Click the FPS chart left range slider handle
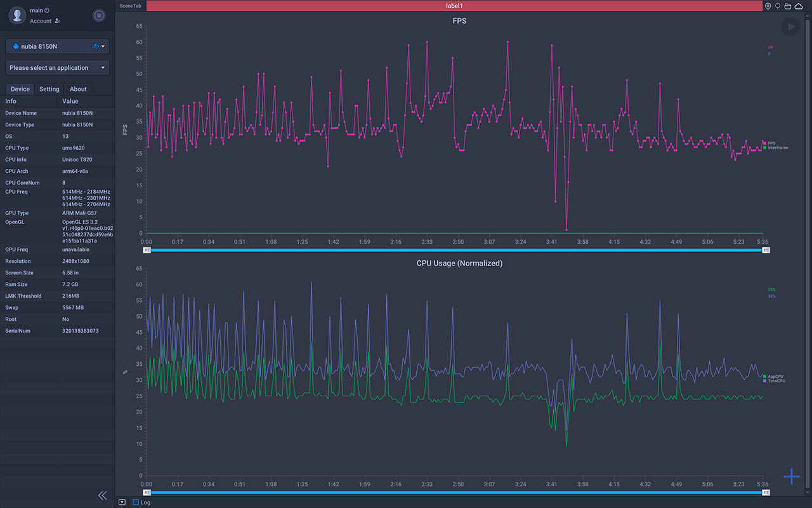 pyautogui.click(x=147, y=250)
